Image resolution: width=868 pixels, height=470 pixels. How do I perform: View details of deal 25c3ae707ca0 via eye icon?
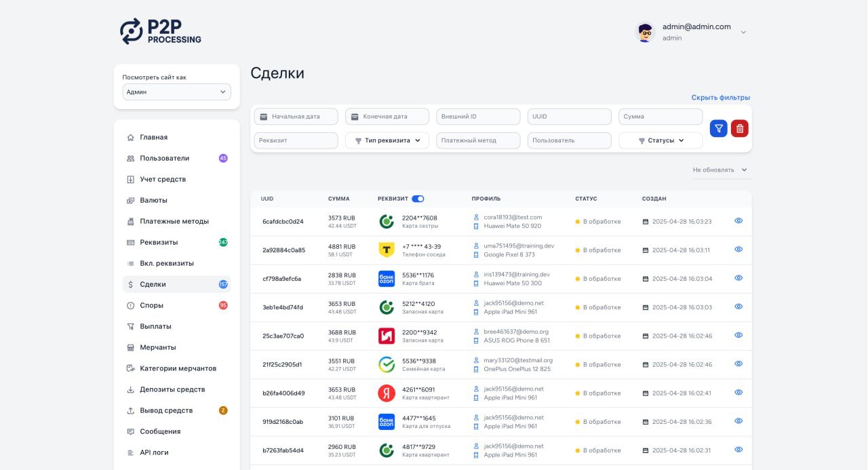pos(738,335)
